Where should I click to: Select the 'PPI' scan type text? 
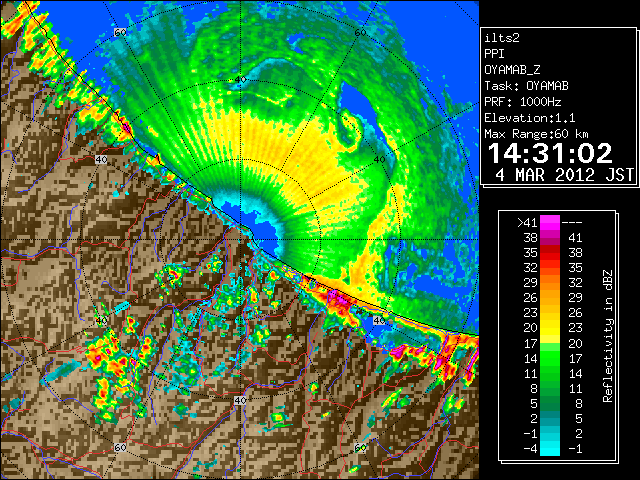494,54
